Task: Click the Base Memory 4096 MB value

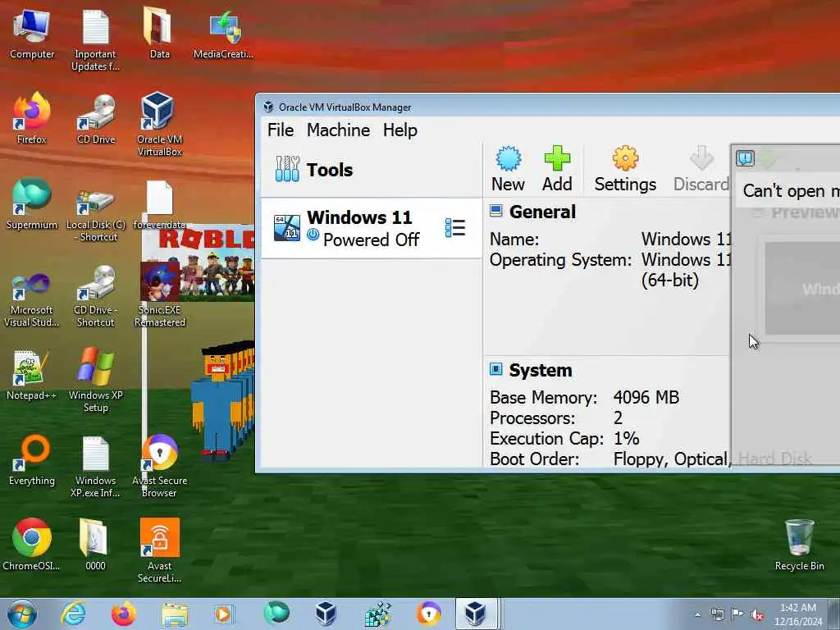Action: (x=646, y=398)
